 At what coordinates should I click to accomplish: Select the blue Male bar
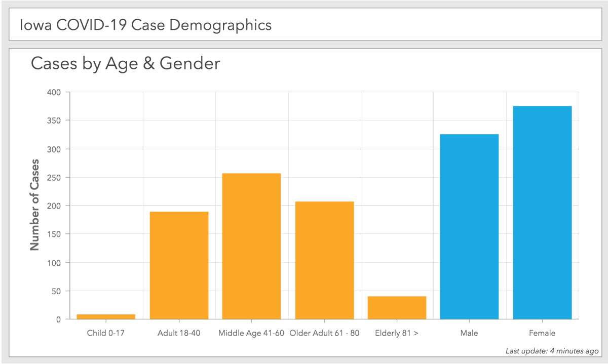[469, 226]
